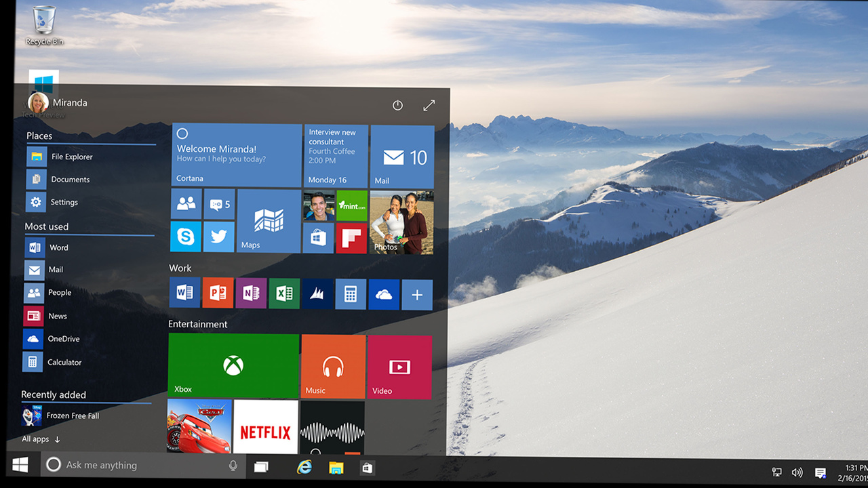Image resolution: width=868 pixels, height=488 pixels.
Task: Open File Explorer from taskbar
Action: coord(336,468)
